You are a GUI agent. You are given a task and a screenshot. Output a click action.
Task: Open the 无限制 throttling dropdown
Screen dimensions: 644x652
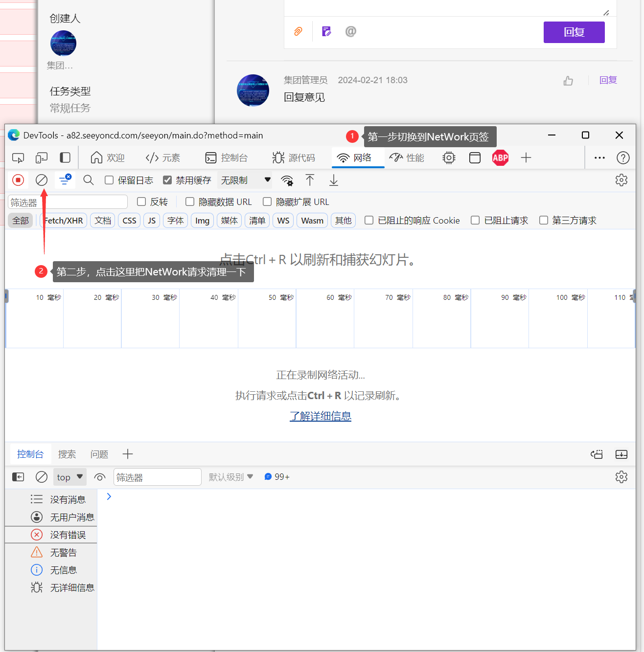pyautogui.click(x=244, y=180)
